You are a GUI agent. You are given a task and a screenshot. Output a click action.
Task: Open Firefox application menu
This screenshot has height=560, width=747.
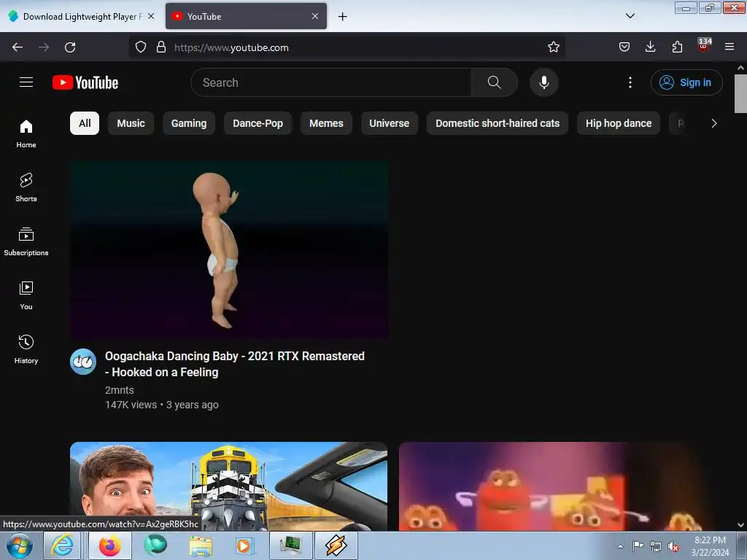click(729, 47)
